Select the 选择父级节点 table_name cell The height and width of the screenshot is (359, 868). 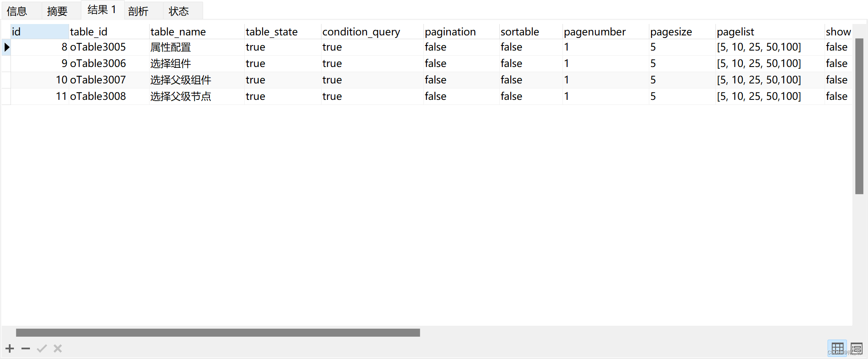[x=197, y=96]
